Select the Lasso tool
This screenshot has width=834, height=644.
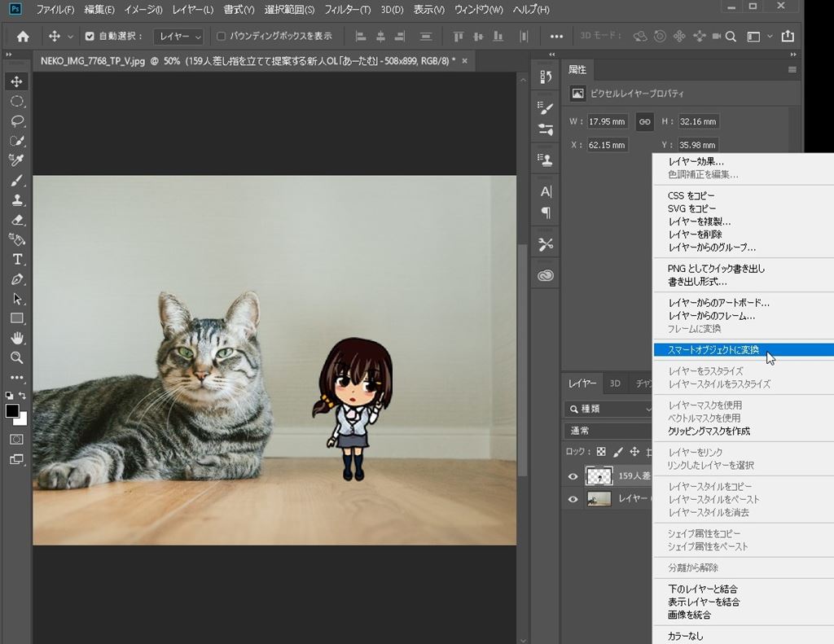(x=17, y=121)
